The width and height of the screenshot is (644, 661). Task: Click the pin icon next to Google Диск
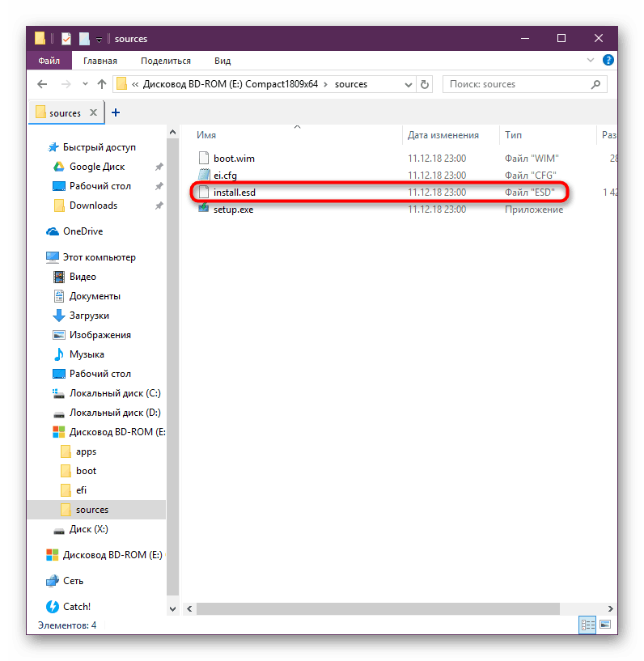tap(159, 167)
